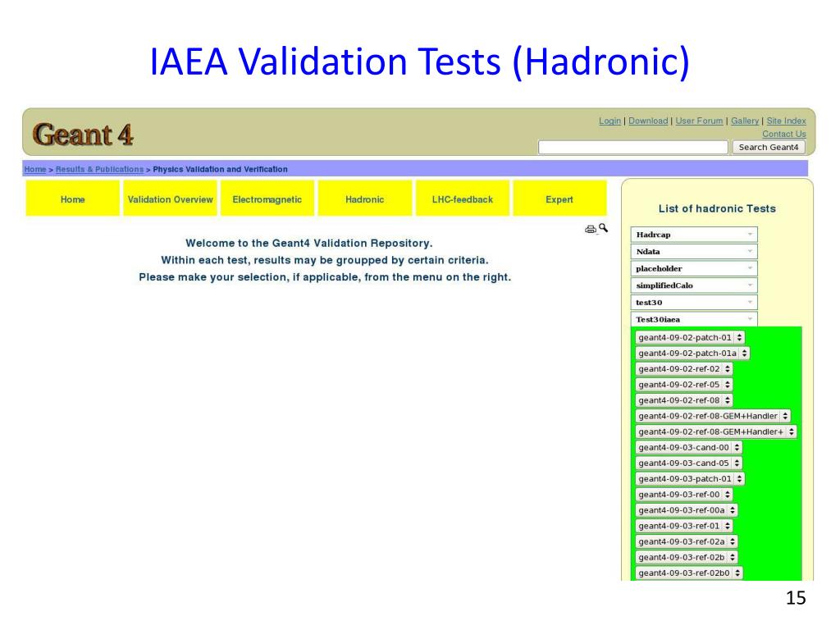Click the Geant 4 logo
This screenshot has width=840, height=630.
point(83,134)
